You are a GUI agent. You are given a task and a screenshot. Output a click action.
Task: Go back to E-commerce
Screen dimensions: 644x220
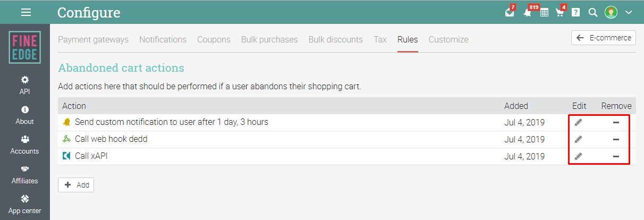coord(604,38)
